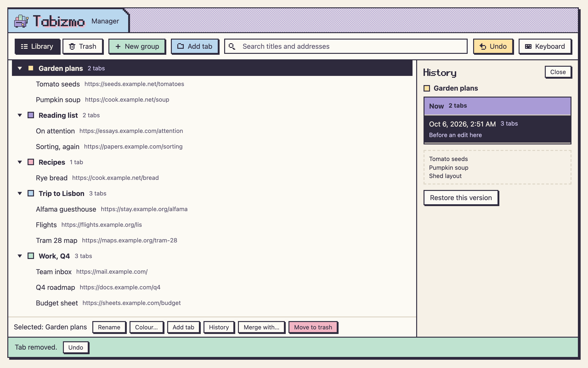Click the Tabizmo logo icon
Viewport: 588px width, 368px height.
point(21,21)
